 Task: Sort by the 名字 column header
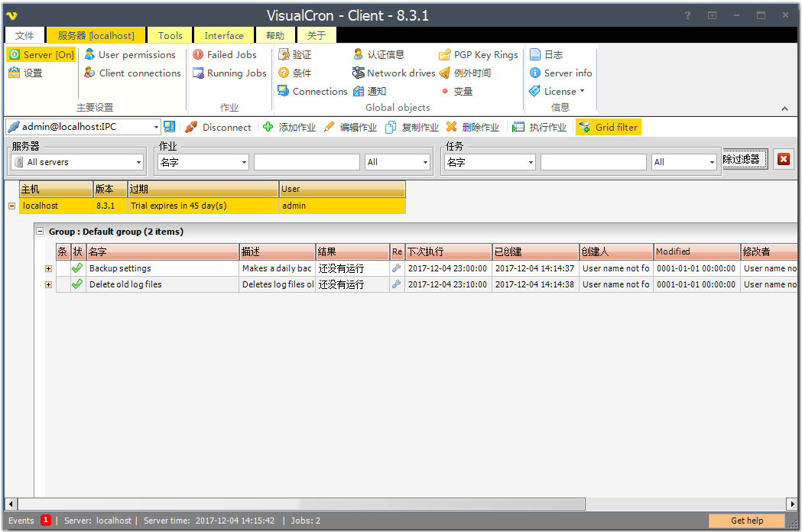pyautogui.click(x=163, y=251)
